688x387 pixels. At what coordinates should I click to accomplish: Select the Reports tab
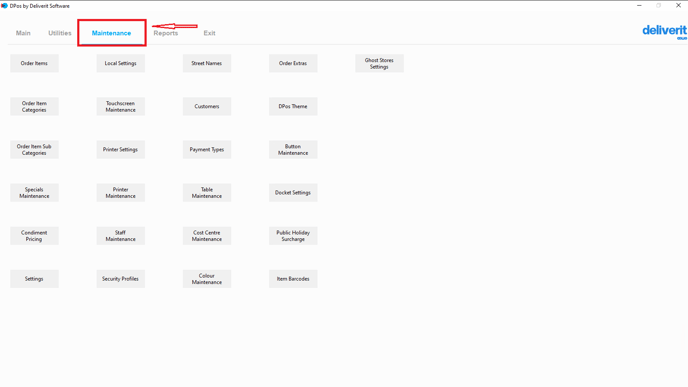click(166, 33)
